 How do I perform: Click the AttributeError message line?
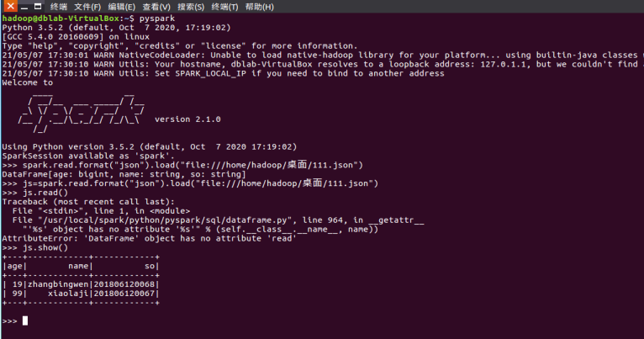149,238
